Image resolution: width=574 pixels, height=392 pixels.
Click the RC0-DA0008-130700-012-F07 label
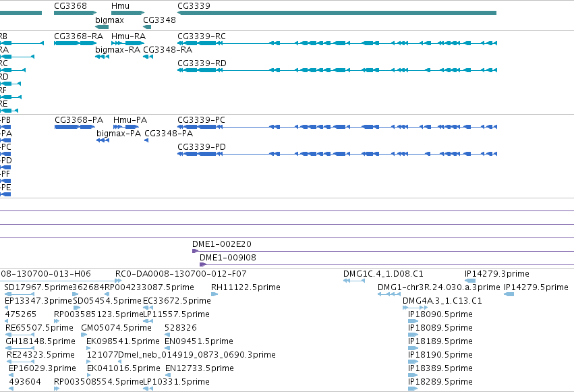click(x=181, y=274)
